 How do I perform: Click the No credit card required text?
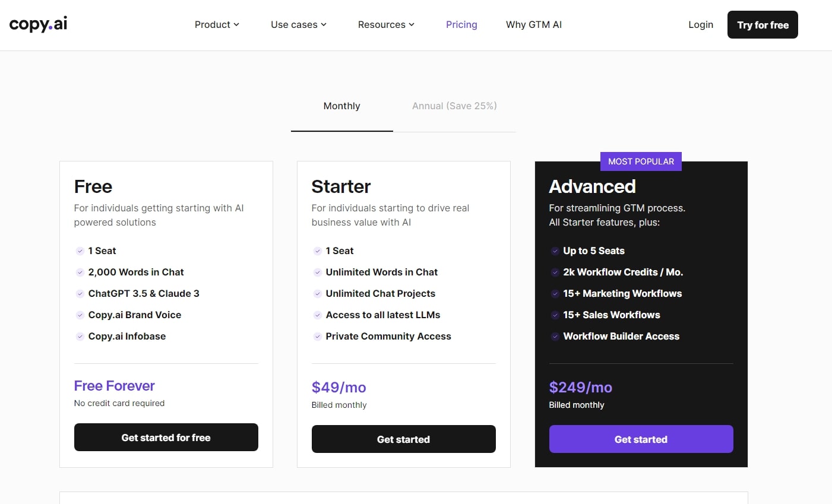pos(119,403)
